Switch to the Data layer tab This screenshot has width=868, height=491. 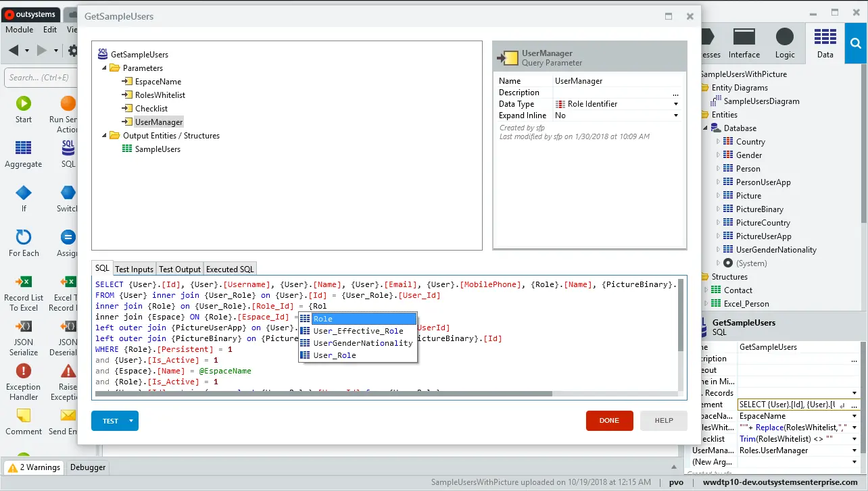825,43
